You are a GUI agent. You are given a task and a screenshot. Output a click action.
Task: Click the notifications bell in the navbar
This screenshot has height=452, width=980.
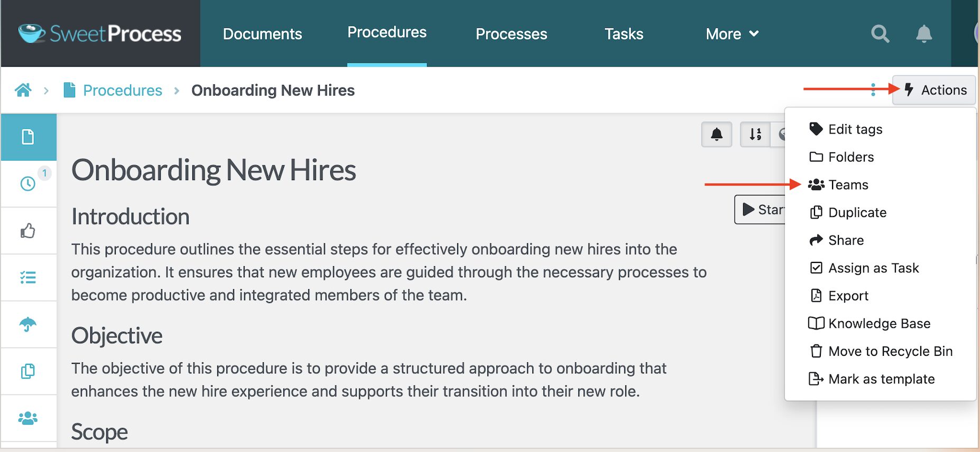[924, 33]
